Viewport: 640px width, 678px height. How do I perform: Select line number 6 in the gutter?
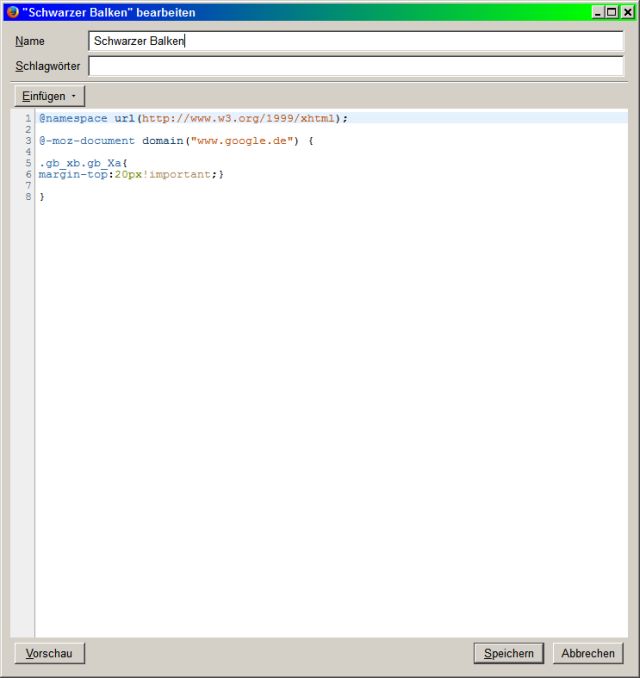pyautogui.click(x=28, y=174)
